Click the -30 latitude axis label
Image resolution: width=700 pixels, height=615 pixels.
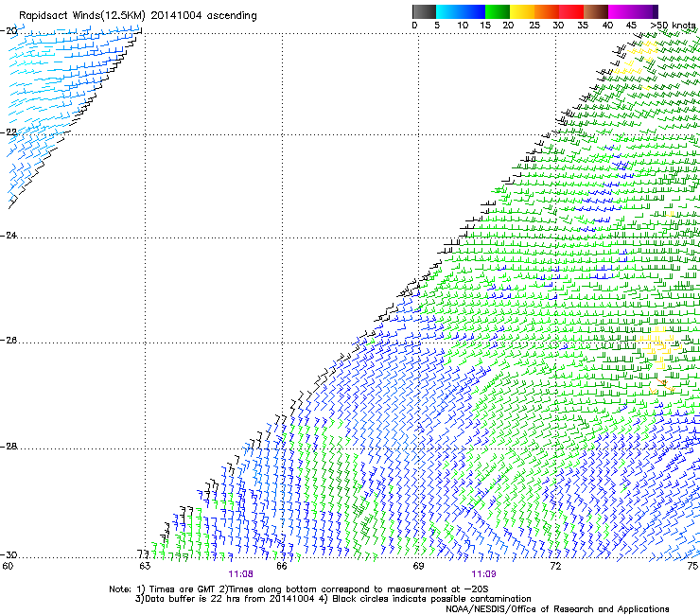(9, 554)
